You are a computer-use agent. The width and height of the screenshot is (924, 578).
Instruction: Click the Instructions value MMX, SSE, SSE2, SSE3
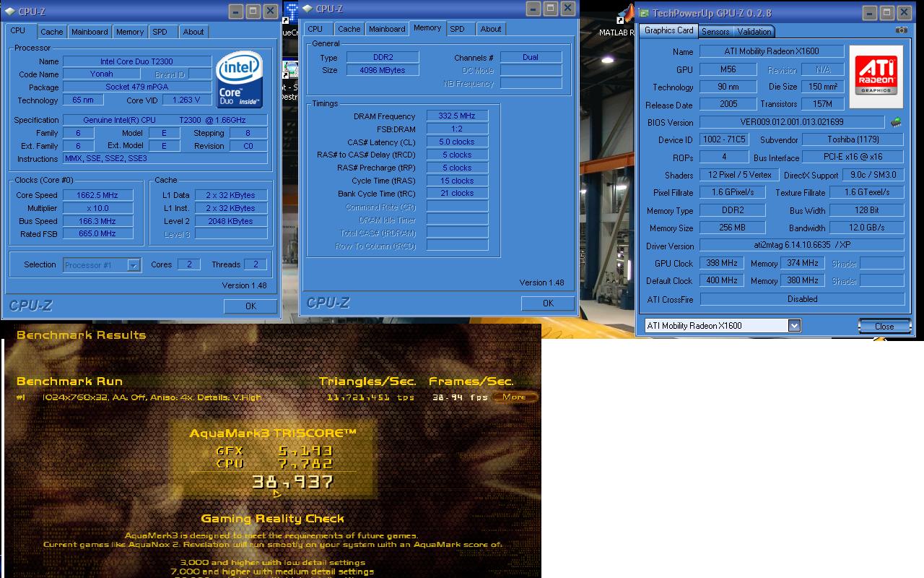click(x=165, y=158)
